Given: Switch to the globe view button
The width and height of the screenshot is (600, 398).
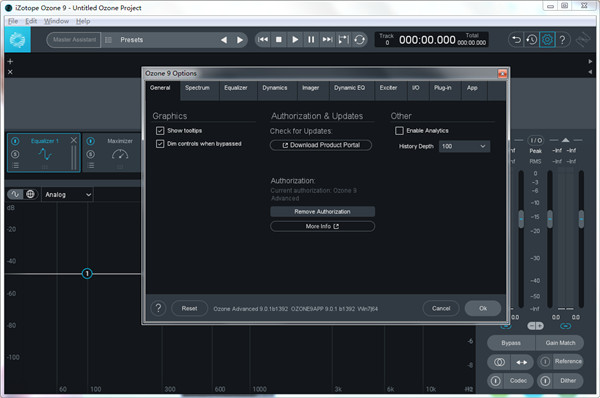Looking at the screenshot, I should point(30,194).
